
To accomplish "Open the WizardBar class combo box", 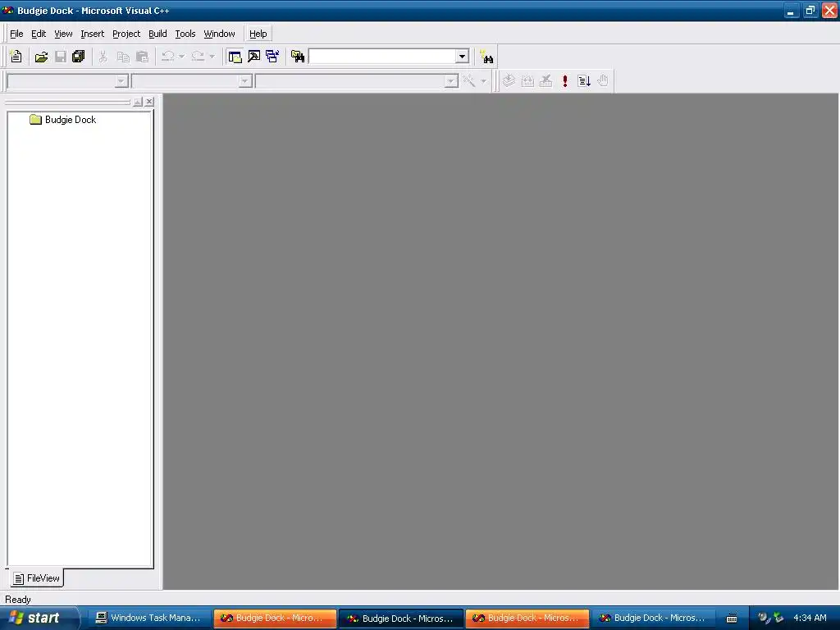I will point(67,81).
